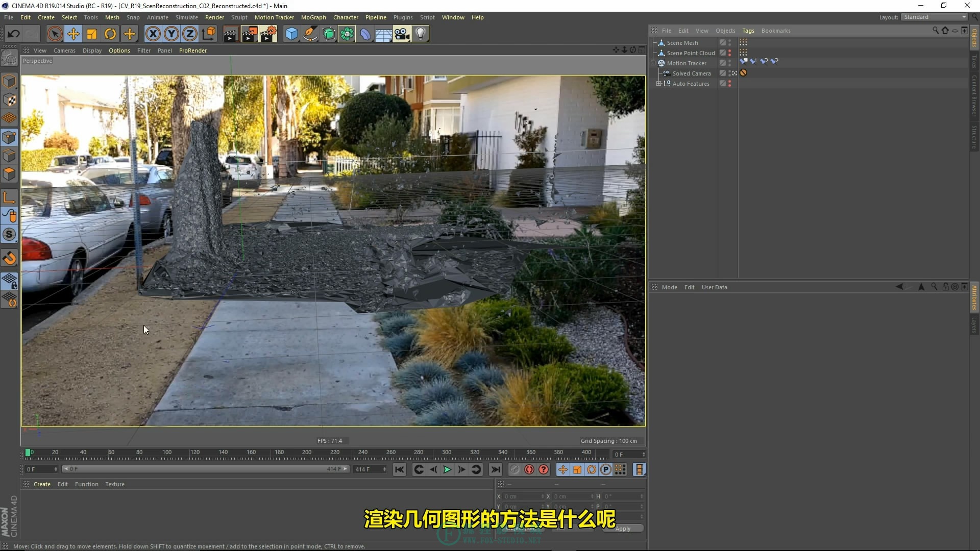
Task: Open the spline Pen tool
Action: [310, 34]
